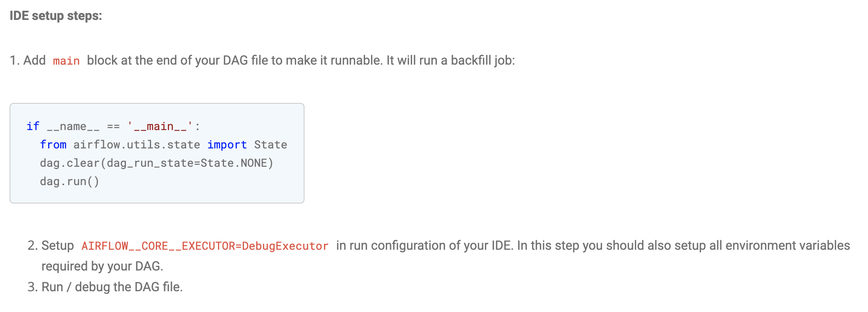868x312 pixels.
Task: Click "State.NONE" in the dag.clear call
Action: [234, 163]
